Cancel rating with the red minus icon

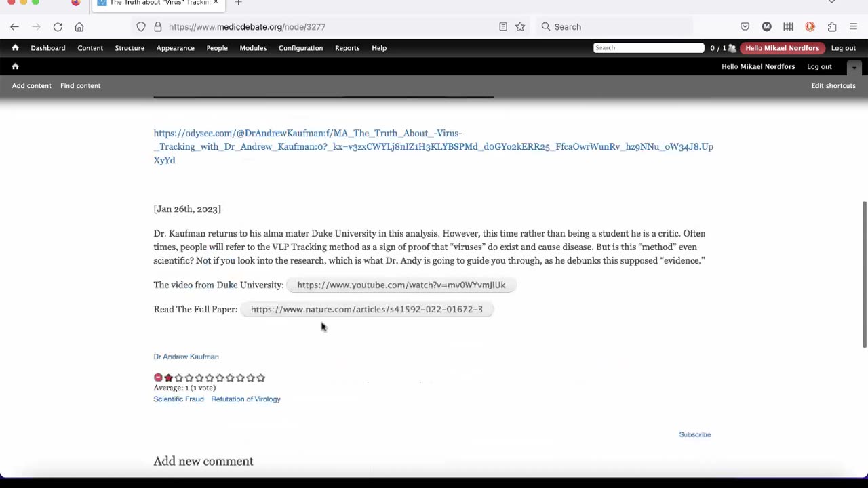coord(158,378)
